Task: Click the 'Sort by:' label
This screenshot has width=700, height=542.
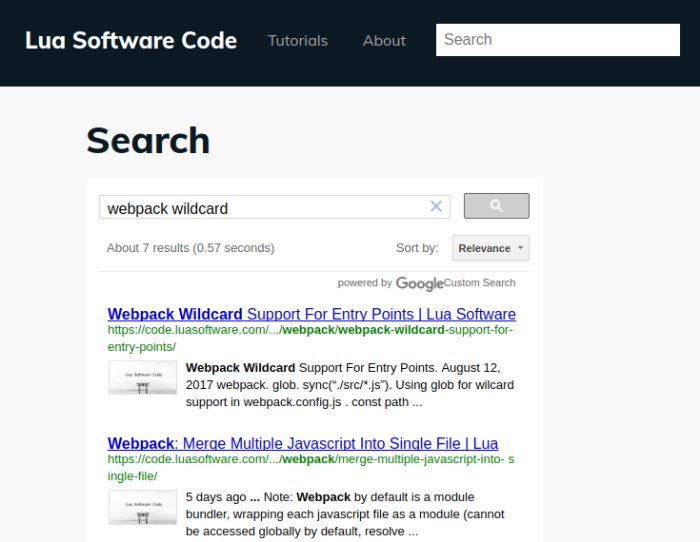Action: click(x=417, y=248)
